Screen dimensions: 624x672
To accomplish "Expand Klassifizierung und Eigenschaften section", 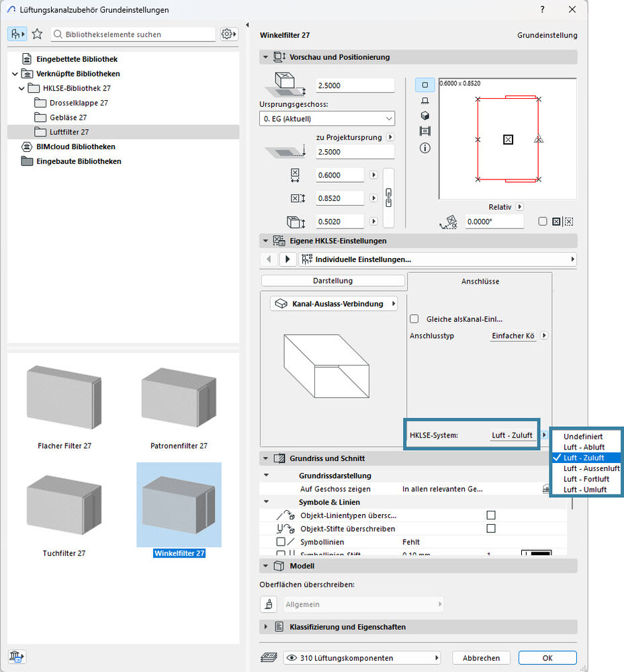I will [x=265, y=626].
